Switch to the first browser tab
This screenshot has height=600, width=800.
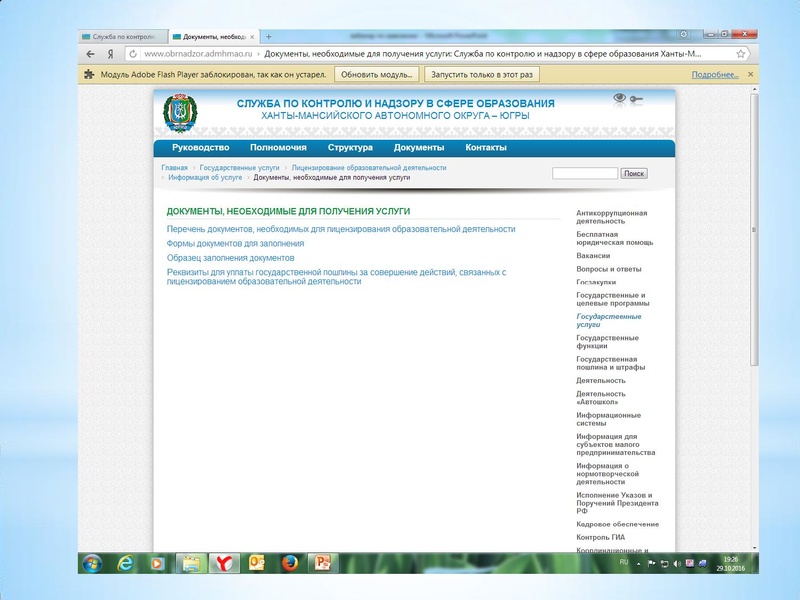click(120, 36)
